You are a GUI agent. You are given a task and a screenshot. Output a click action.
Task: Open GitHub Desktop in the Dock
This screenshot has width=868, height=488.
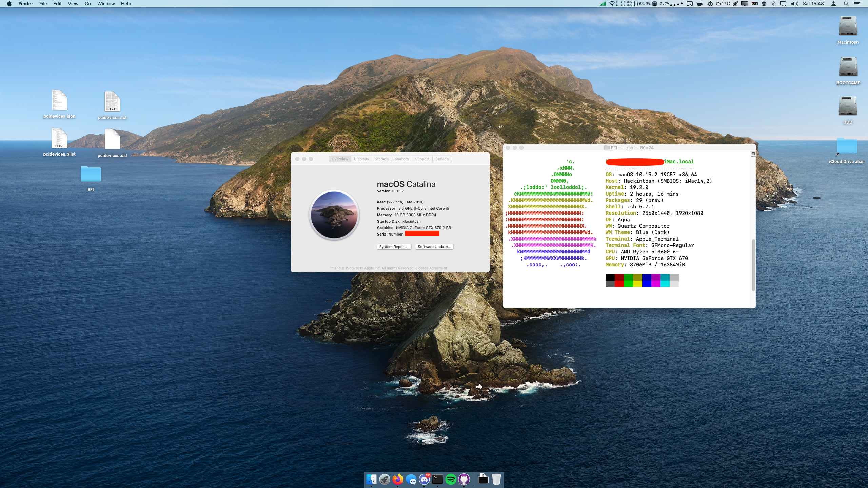(x=464, y=479)
